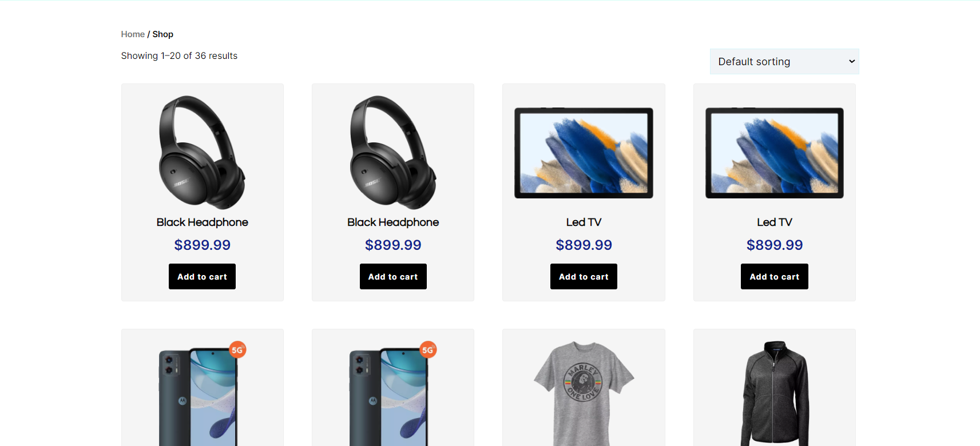Open the Default sorting dropdown
This screenshot has width=980, height=446.
point(784,61)
